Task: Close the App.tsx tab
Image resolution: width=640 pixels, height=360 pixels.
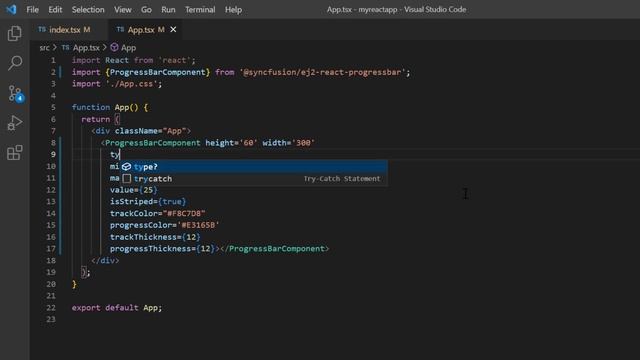Action: pyautogui.click(x=173, y=29)
